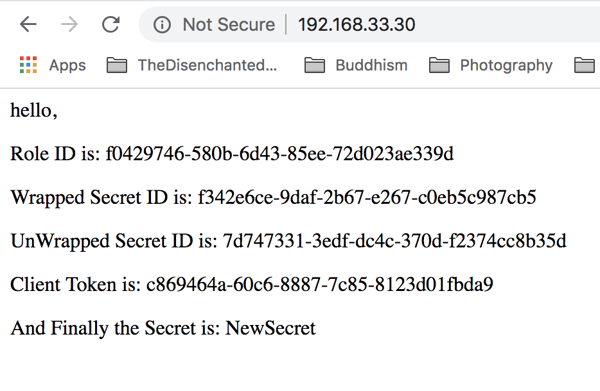The height and width of the screenshot is (391, 600).
Task: Open the Buddhism bookmark folder
Action: point(356,65)
